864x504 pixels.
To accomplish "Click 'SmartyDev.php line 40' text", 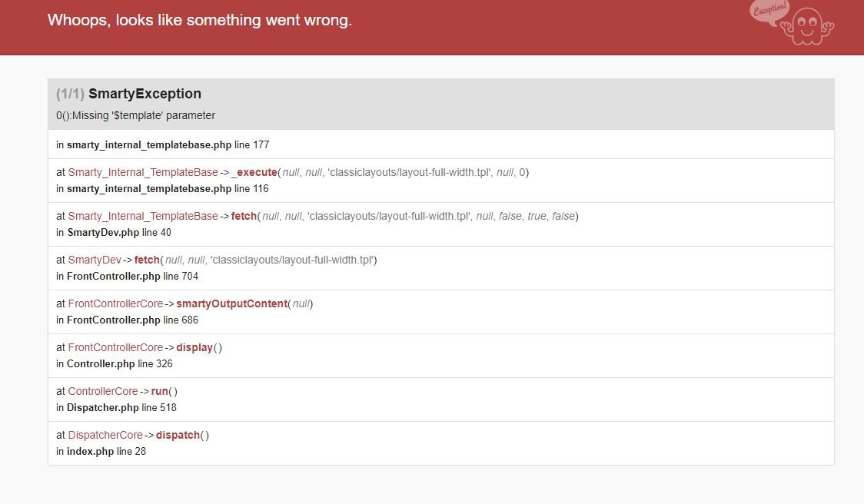I will point(119,233).
